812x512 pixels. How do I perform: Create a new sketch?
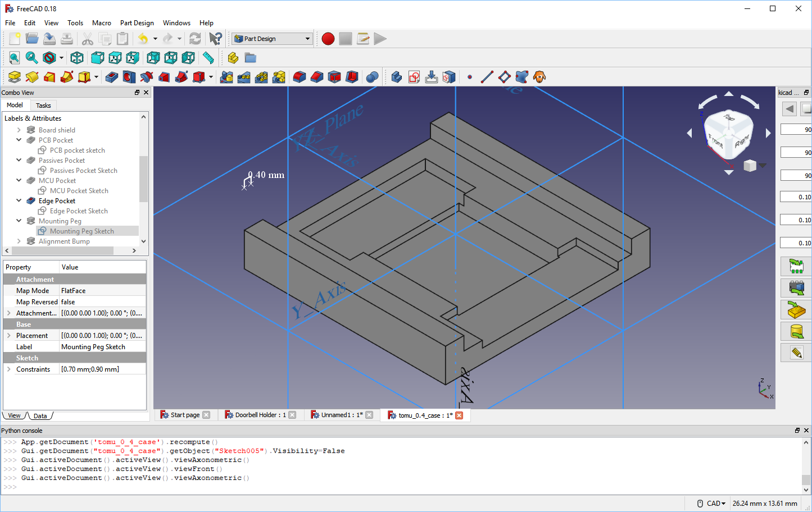(x=414, y=77)
